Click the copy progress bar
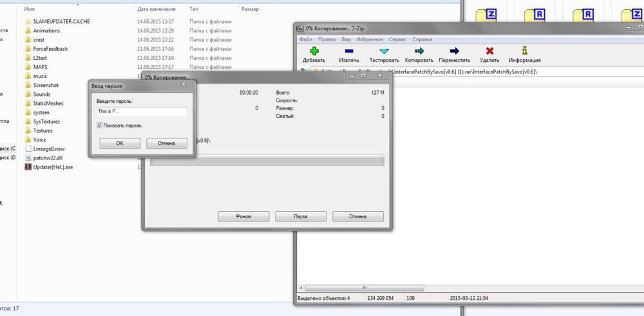 click(267, 160)
